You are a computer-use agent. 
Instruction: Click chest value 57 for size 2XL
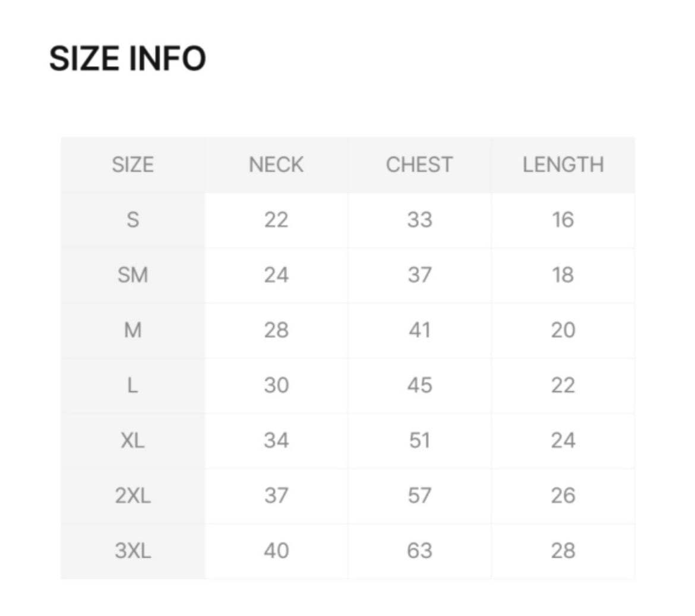pyautogui.click(x=419, y=496)
